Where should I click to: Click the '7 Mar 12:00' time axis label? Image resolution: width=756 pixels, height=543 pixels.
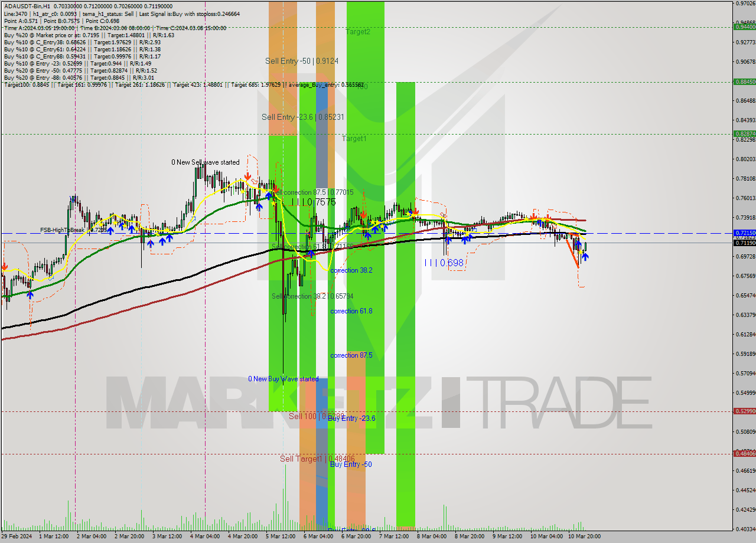pos(394,536)
